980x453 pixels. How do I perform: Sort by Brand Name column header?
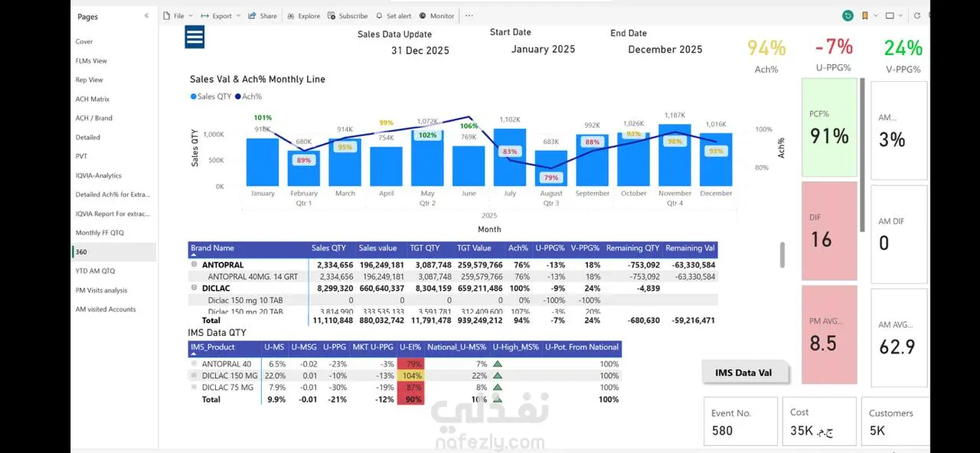point(213,248)
